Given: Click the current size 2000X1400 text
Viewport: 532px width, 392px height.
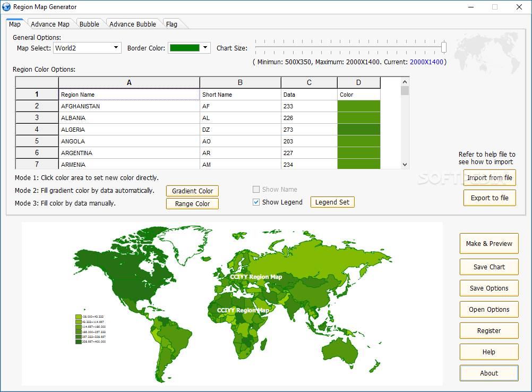Looking at the screenshot, I should (426, 62).
